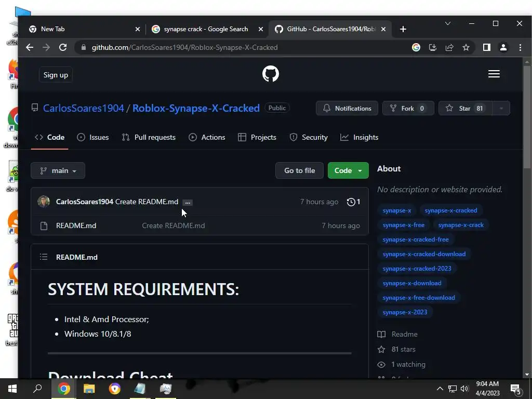Open a new browser tab with plus

pyautogui.click(x=403, y=29)
